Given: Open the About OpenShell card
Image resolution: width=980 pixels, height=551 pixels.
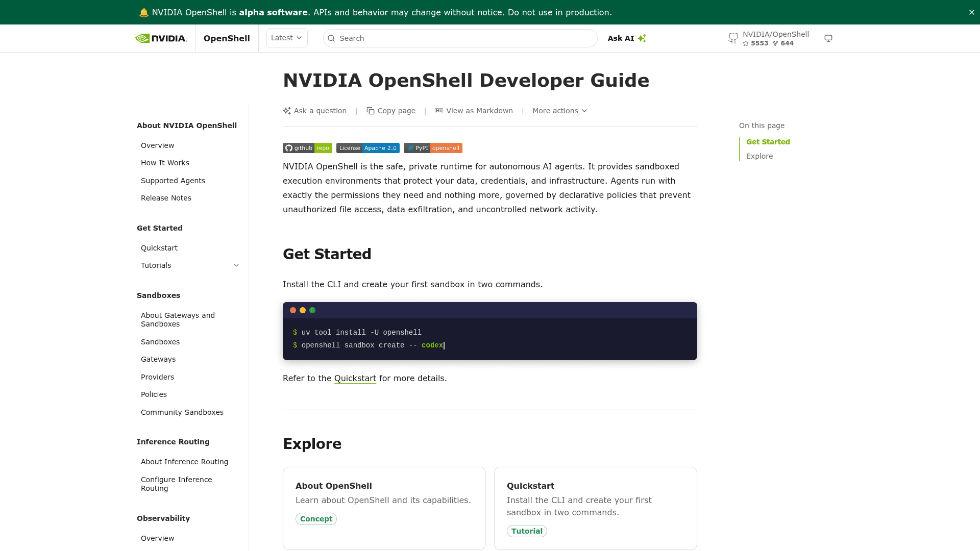Looking at the screenshot, I should 384,508.
